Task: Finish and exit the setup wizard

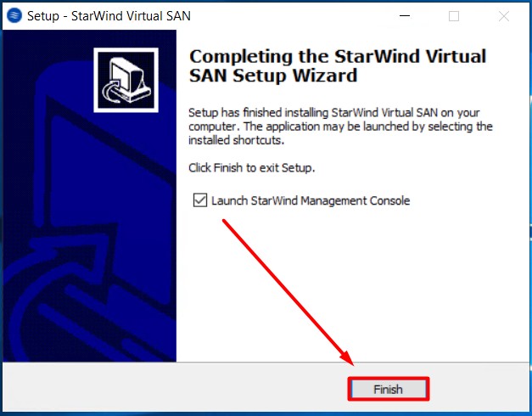Action: click(x=388, y=389)
